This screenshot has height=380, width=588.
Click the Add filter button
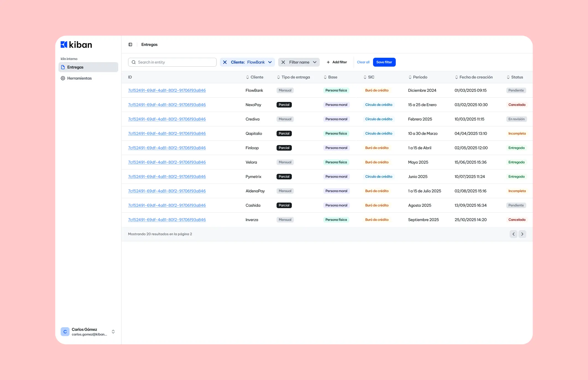pos(336,62)
